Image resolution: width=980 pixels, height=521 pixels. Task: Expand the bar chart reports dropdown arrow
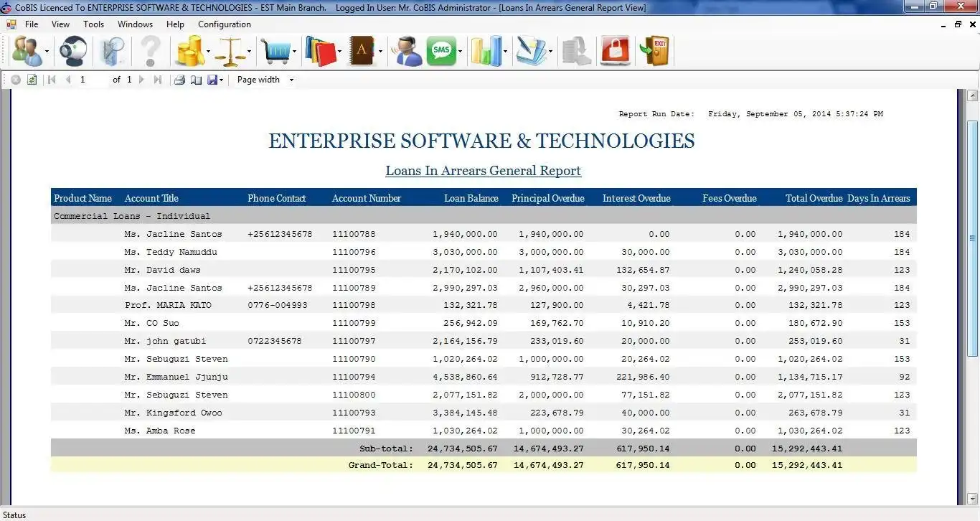tap(505, 51)
